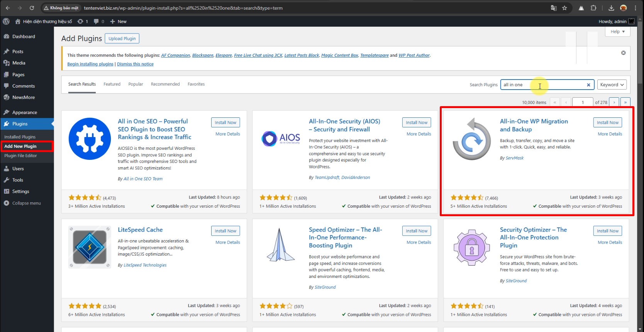This screenshot has height=332, width=644.
Task: Select Add New Plugin submenu item
Action: pyautogui.click(x=20, y=146)
